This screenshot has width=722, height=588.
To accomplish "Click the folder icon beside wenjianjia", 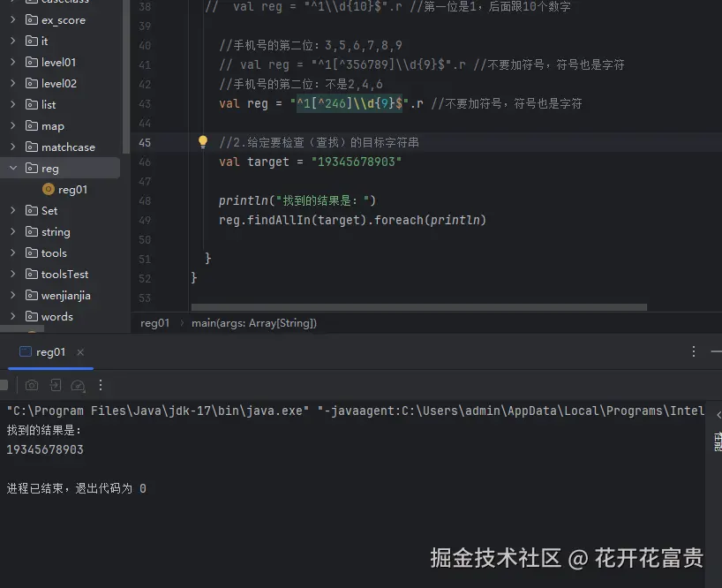I will click(x=32, y=295).
